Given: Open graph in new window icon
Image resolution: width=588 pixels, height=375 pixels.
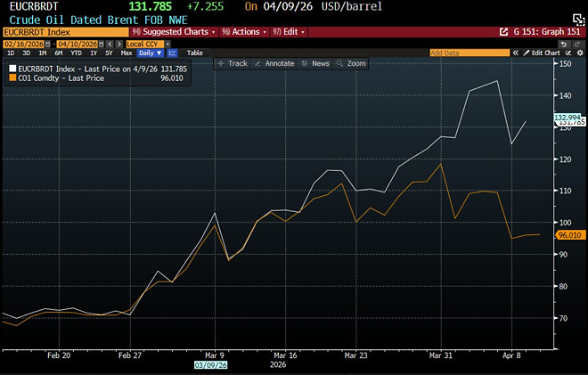Looking at the screenshot, I should pyautogui.click(x=503, y=31).
